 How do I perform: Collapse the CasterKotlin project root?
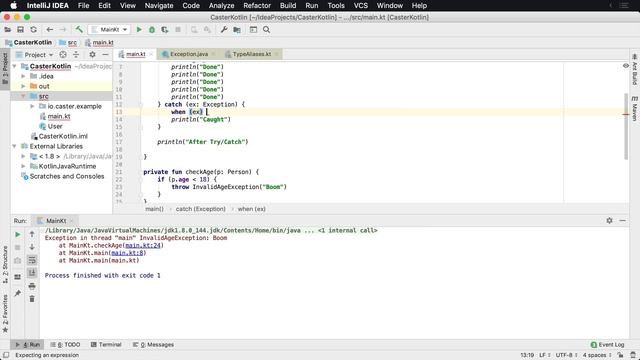15,66
